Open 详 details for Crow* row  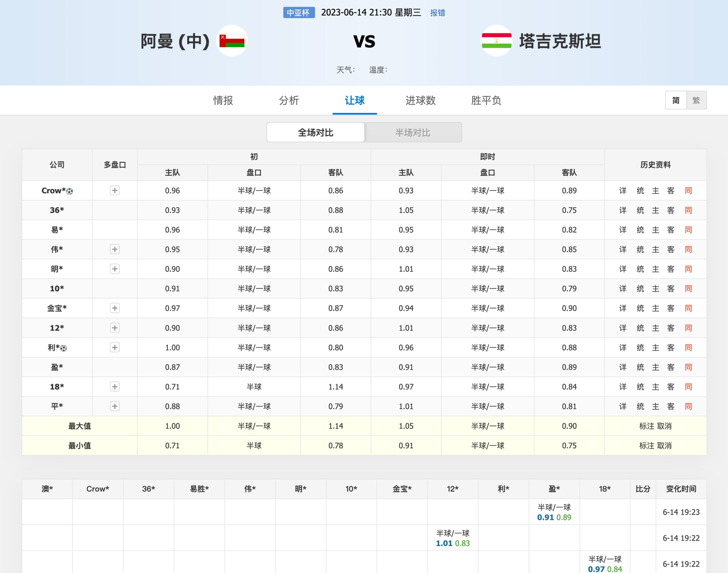[x=623, y=191]
